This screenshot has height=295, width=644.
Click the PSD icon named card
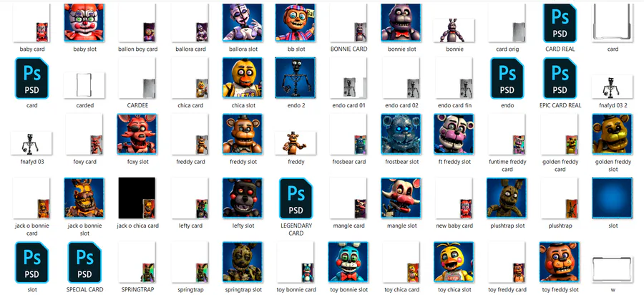pos(32,79)
